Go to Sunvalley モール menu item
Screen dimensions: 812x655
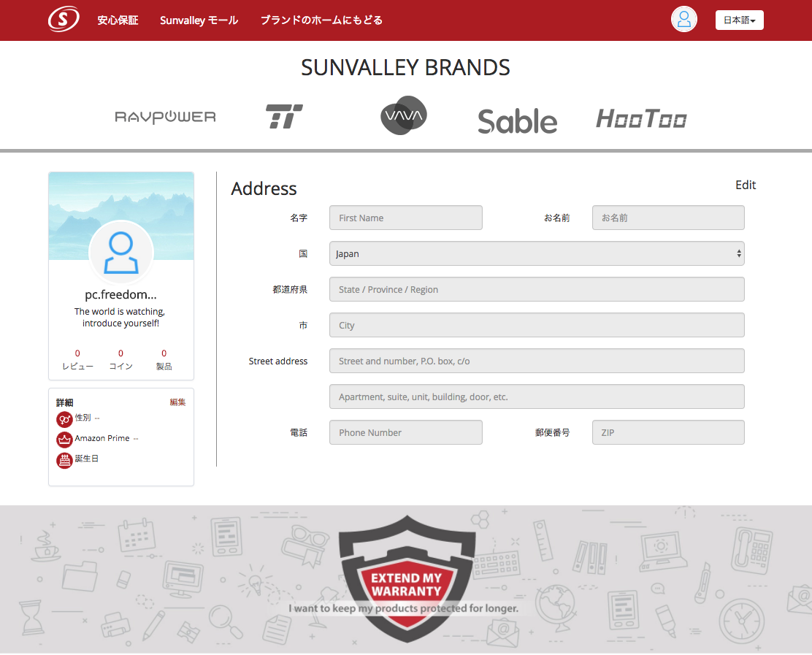(199, 20)
